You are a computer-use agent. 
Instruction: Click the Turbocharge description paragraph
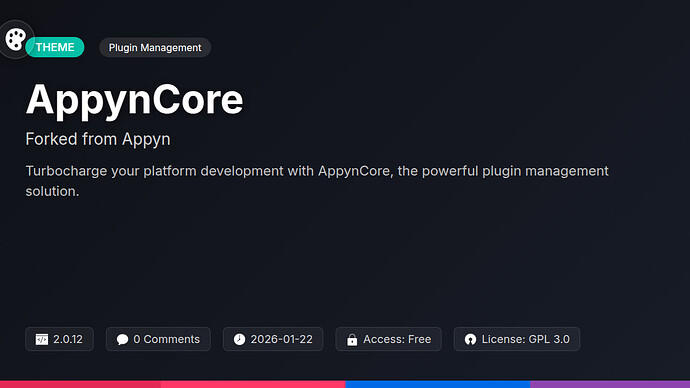tap(317, 181)
